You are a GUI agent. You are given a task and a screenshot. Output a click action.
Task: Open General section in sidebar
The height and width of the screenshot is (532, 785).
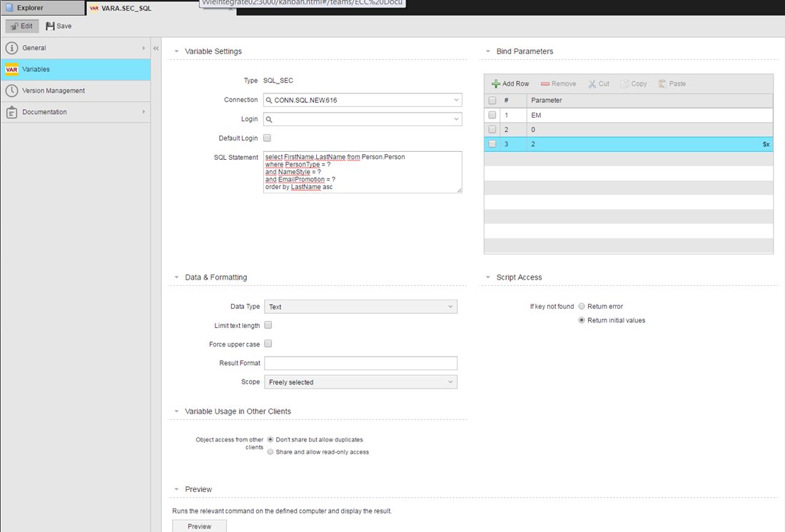coord(76,48)
